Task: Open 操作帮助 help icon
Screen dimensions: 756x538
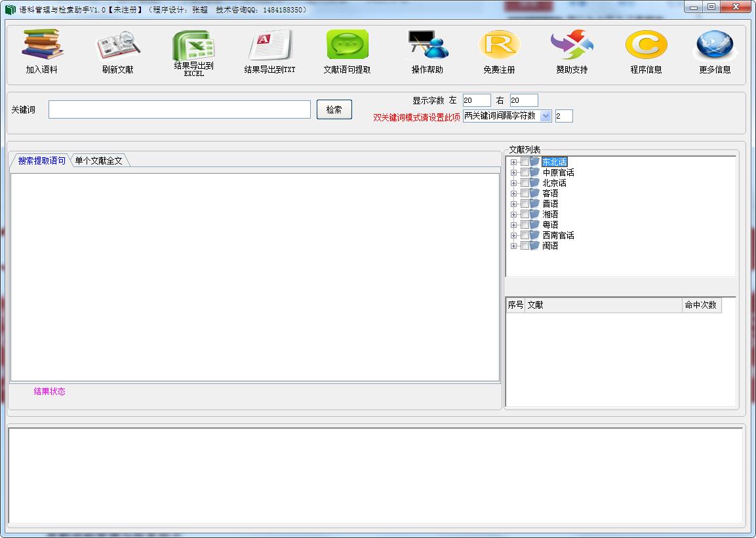Action: click(428, 45)
